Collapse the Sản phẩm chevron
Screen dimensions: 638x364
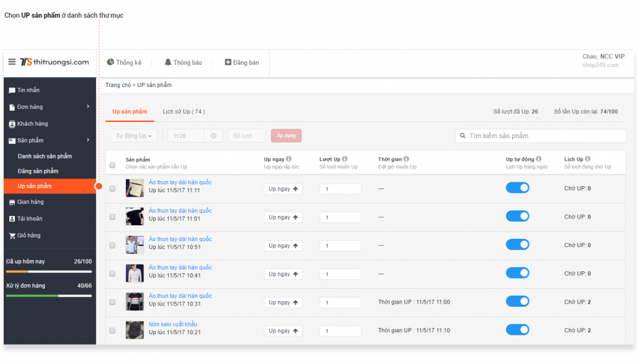click(x=88, y=140)
